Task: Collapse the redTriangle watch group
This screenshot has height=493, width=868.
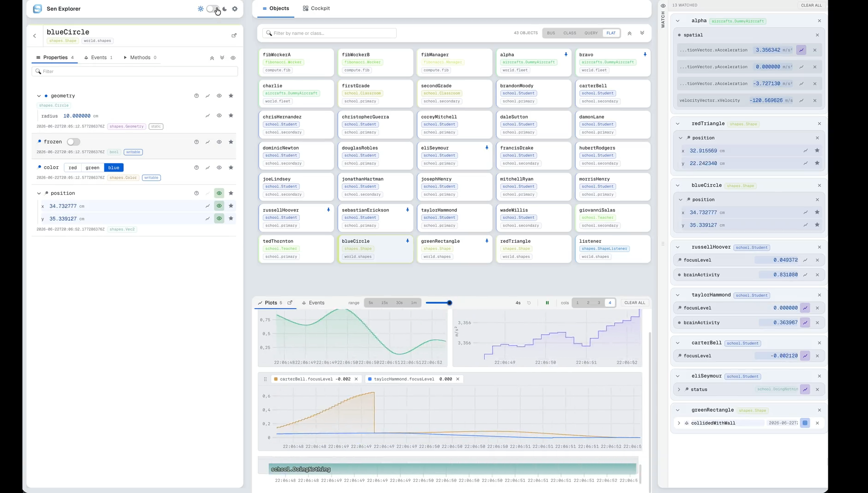Action: point(678,124)
